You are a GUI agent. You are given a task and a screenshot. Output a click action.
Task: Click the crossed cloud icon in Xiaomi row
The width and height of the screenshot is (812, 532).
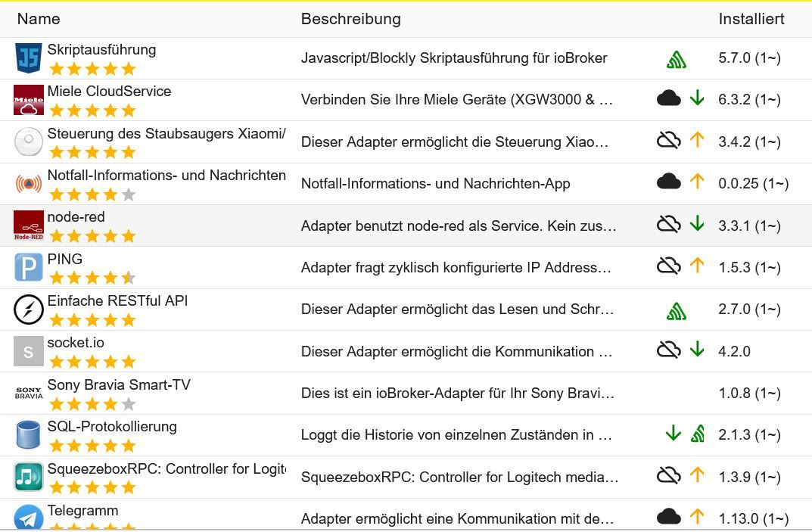tap(668, 140)
